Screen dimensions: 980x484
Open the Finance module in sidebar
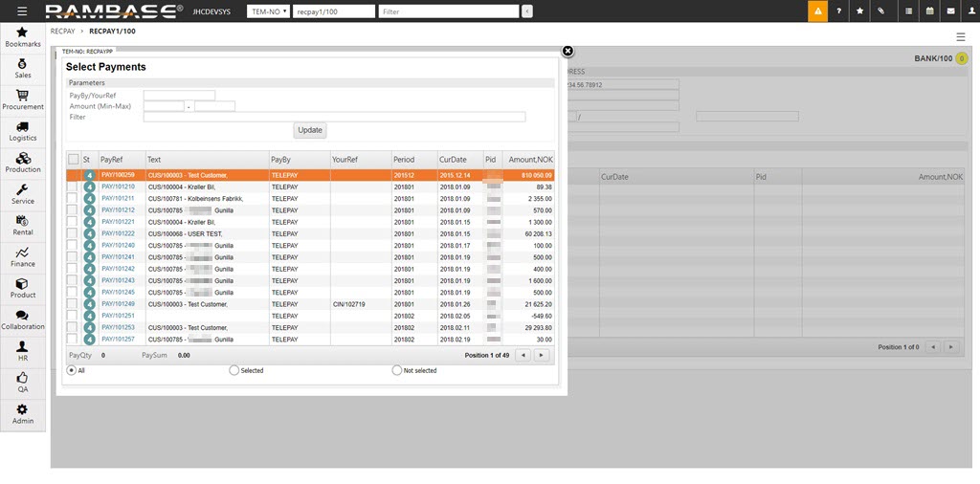click(22, 256)
